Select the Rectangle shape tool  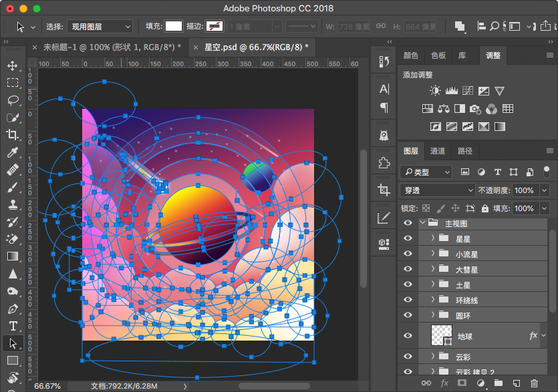(13, 361)
